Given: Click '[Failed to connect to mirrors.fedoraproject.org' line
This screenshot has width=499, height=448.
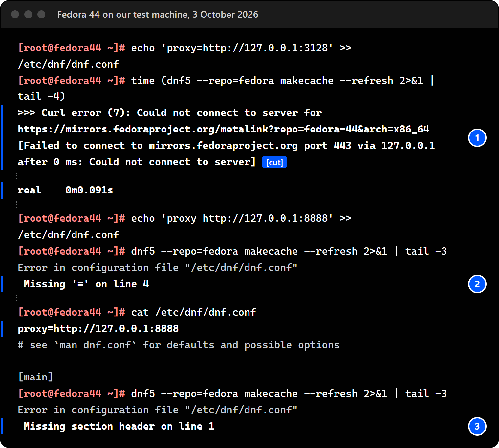Looking at the screenshot, I should pos(226,146).
